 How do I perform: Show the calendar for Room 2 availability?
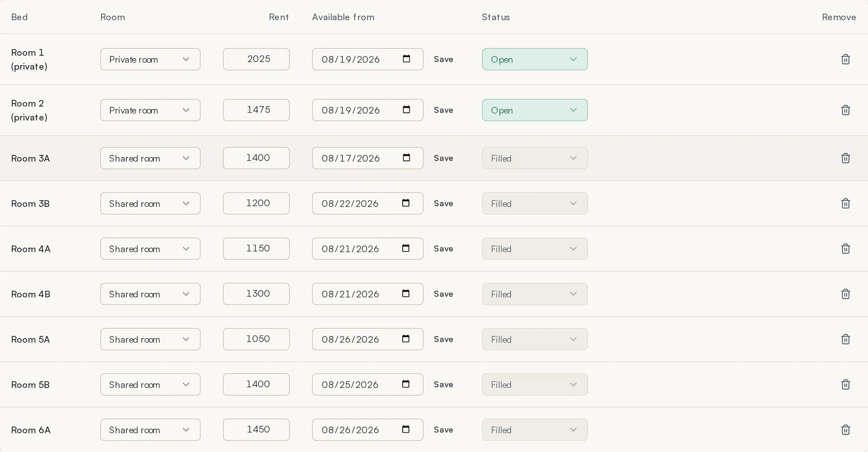[x=407, y=110]
